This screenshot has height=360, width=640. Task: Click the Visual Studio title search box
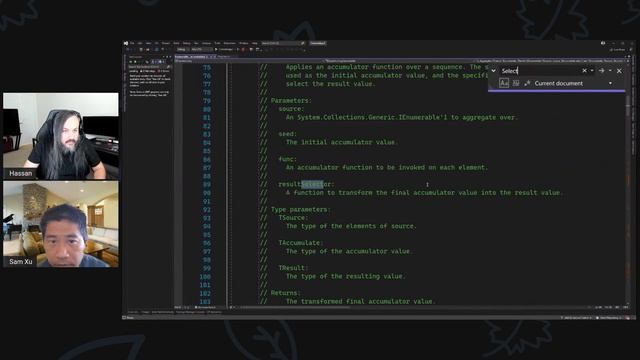(283, 43)
